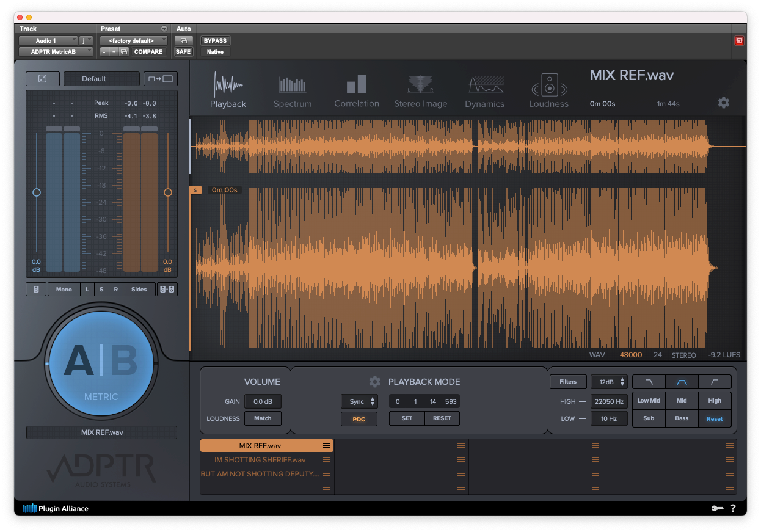Select Low Mid filter band

649,401
